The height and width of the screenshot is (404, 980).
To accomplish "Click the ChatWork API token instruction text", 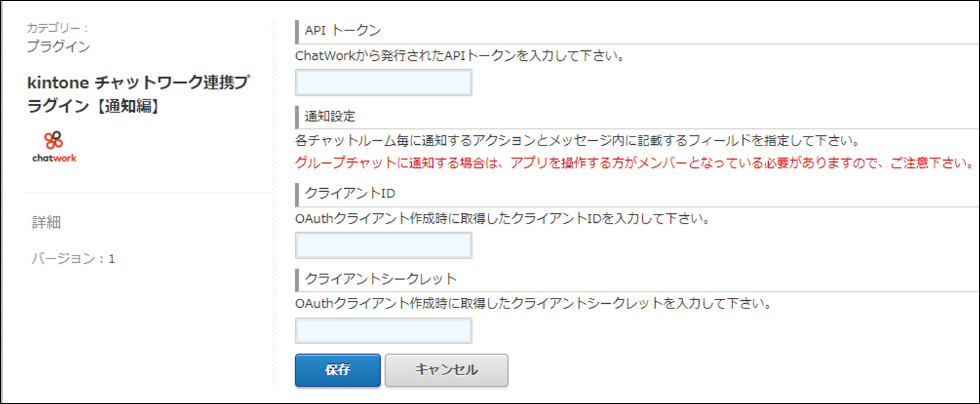I will (461, 56).
